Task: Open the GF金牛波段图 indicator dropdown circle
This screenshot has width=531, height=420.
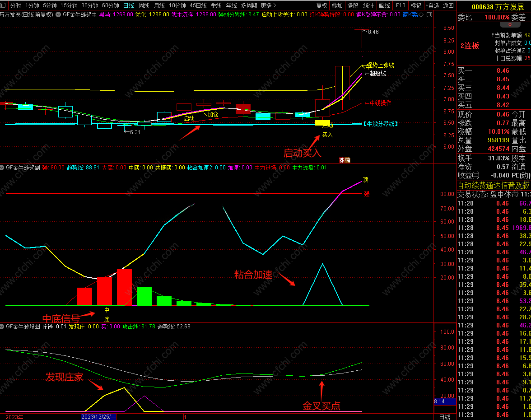Action: click(2, 327)
